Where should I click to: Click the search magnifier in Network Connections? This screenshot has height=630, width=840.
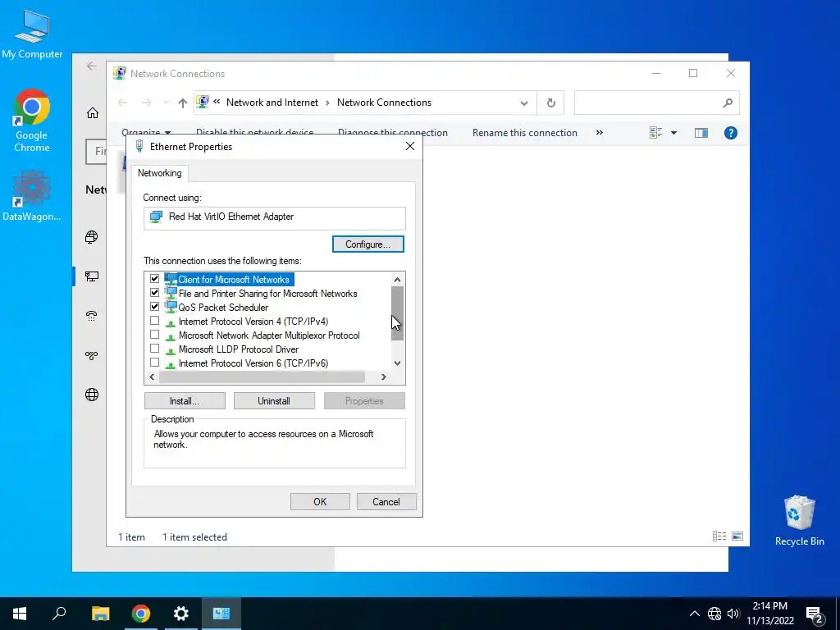coord(727,103)
